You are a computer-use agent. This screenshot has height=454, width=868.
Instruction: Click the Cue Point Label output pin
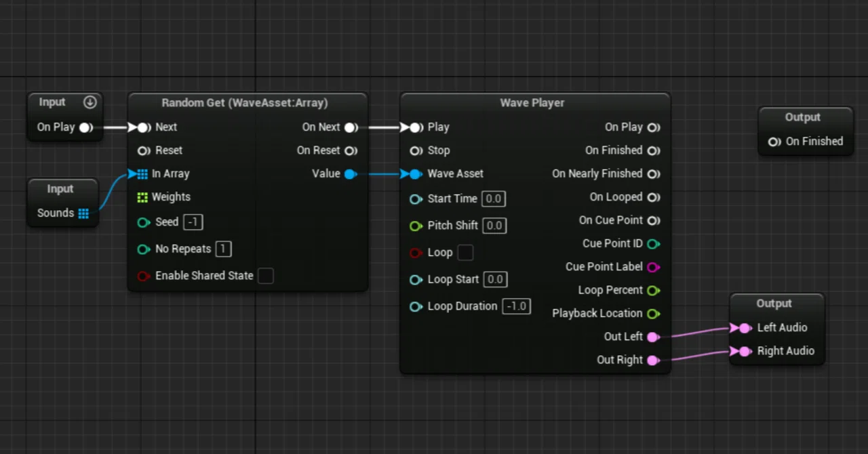(x=653, y=267)
